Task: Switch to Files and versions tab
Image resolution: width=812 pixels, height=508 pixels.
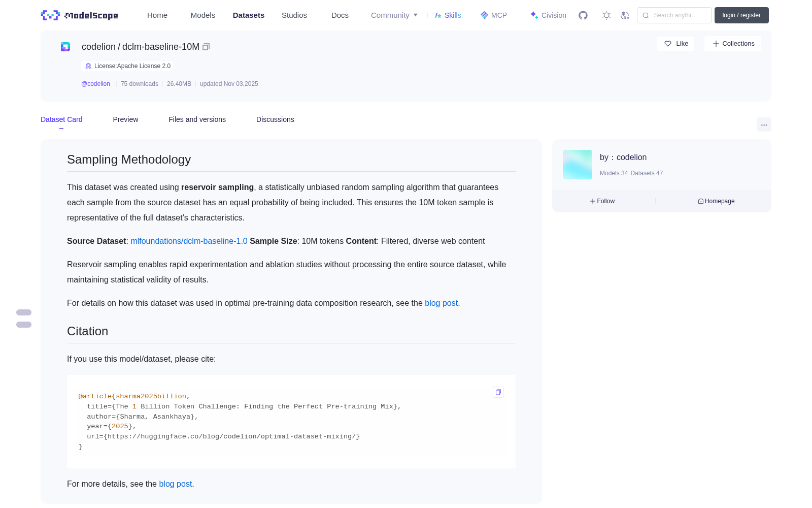Action: click(197, 119)
